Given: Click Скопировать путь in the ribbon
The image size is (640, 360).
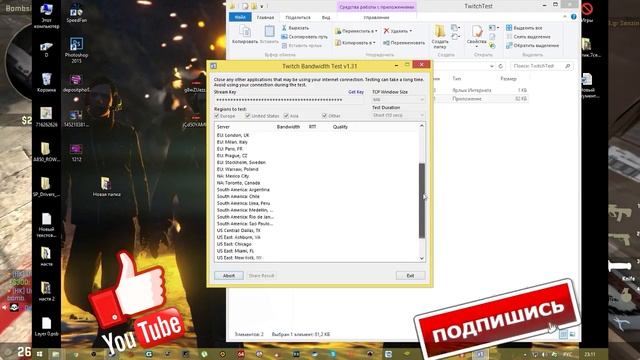Looking at the screenshot, I should coord(304,37).
